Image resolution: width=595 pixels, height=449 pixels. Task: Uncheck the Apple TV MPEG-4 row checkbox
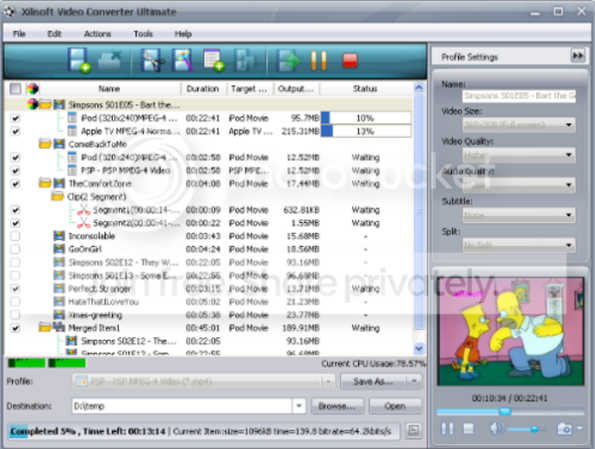pyautogui.click(x=15, y=132)
